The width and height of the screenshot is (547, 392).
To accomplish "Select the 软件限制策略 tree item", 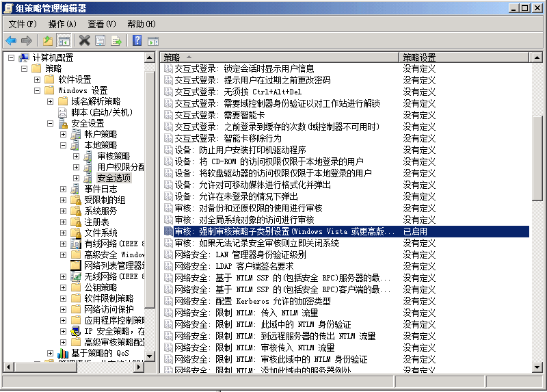I will pos(109,298).
